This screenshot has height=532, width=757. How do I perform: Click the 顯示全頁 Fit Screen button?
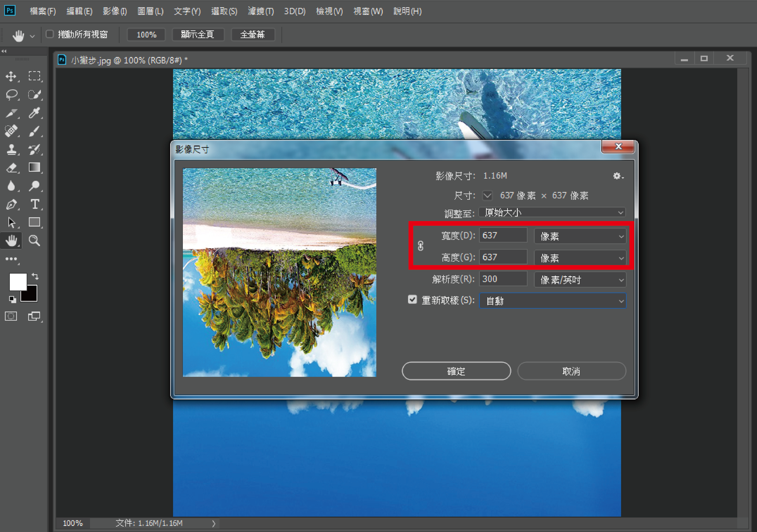pos(198,34)
